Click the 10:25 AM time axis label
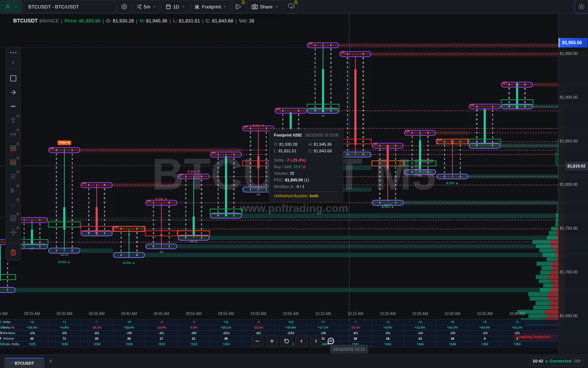Screen dimensions: 588x368 coord(420,314)
